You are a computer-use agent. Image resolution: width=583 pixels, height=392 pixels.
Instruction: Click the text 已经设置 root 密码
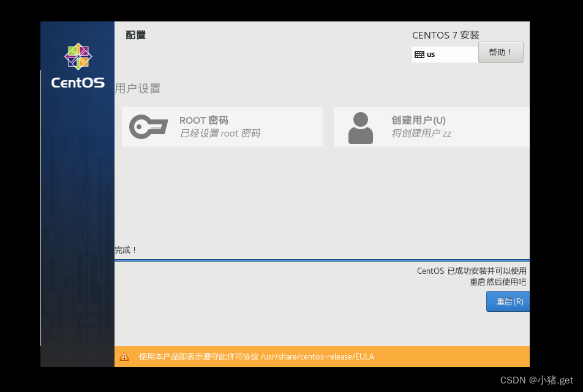click(220, 133)
